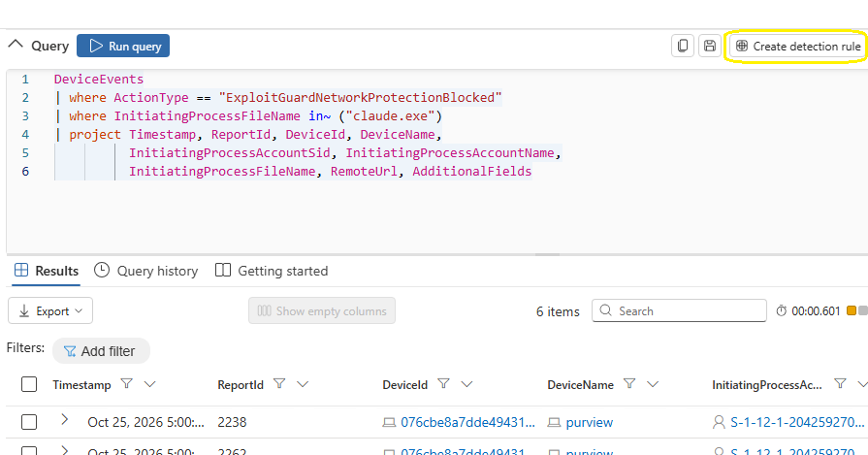Screen dimensions: 868x455
Task: Click the Add filter button
Action: [x=101, y=351]
